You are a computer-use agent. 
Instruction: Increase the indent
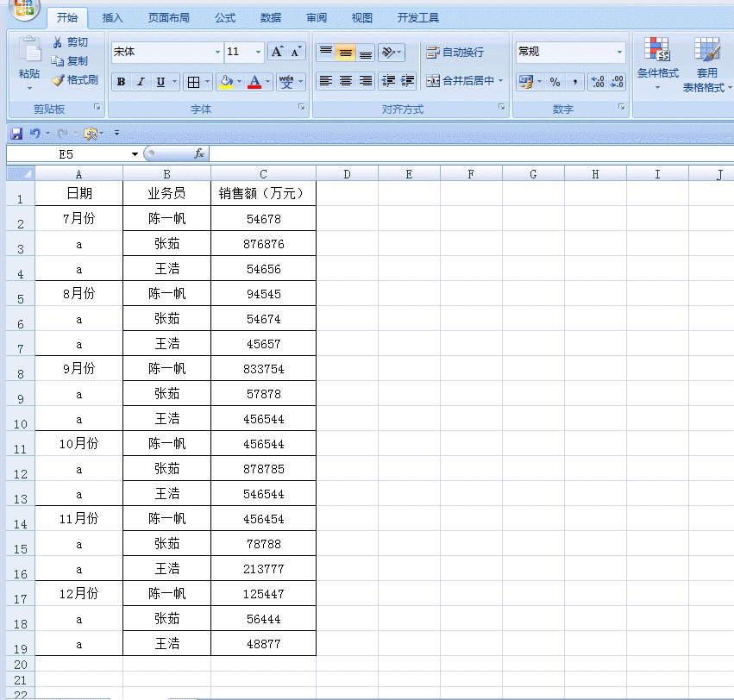[407, 81]
